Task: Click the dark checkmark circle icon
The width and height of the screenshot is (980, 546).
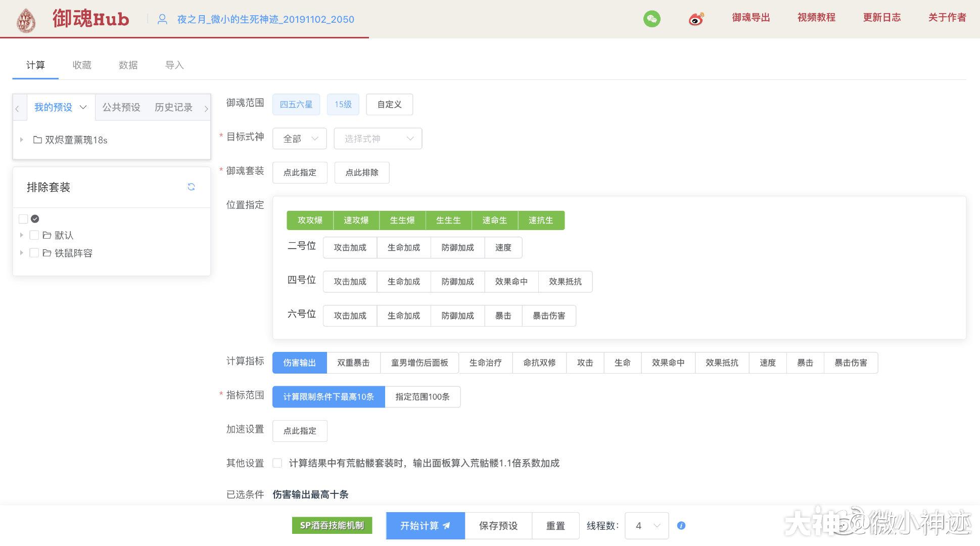Action: point(35,219)
